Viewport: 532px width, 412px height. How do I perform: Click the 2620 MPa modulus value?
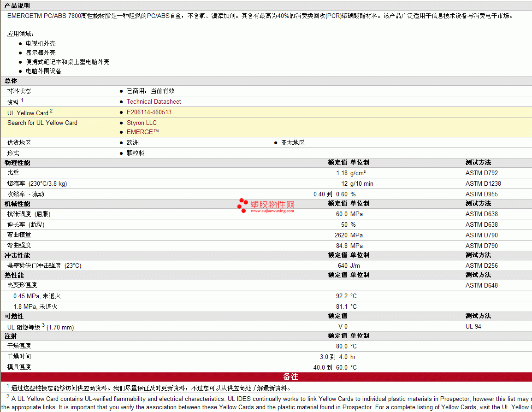[x=349, y=235]
